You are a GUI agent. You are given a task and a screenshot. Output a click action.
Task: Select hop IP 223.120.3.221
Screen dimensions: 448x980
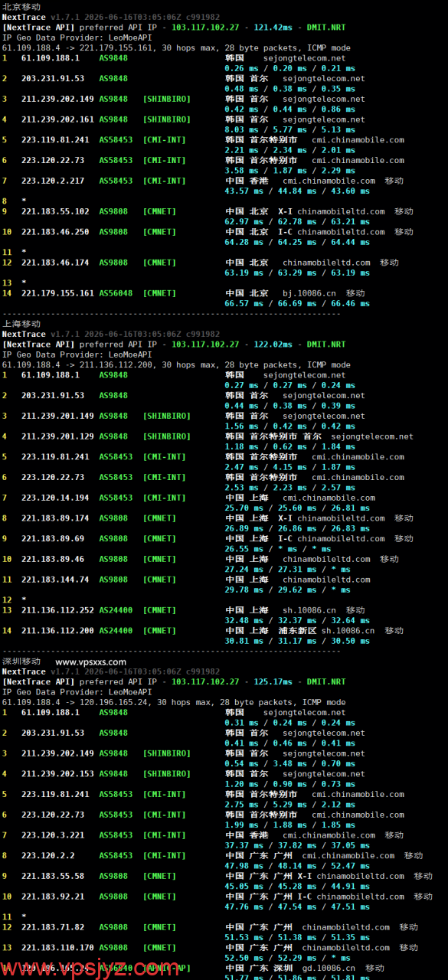53,835
